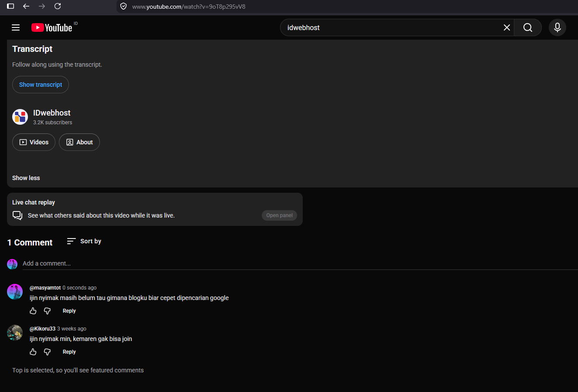Reply to @Kikoru33's comment

point(69,352)
